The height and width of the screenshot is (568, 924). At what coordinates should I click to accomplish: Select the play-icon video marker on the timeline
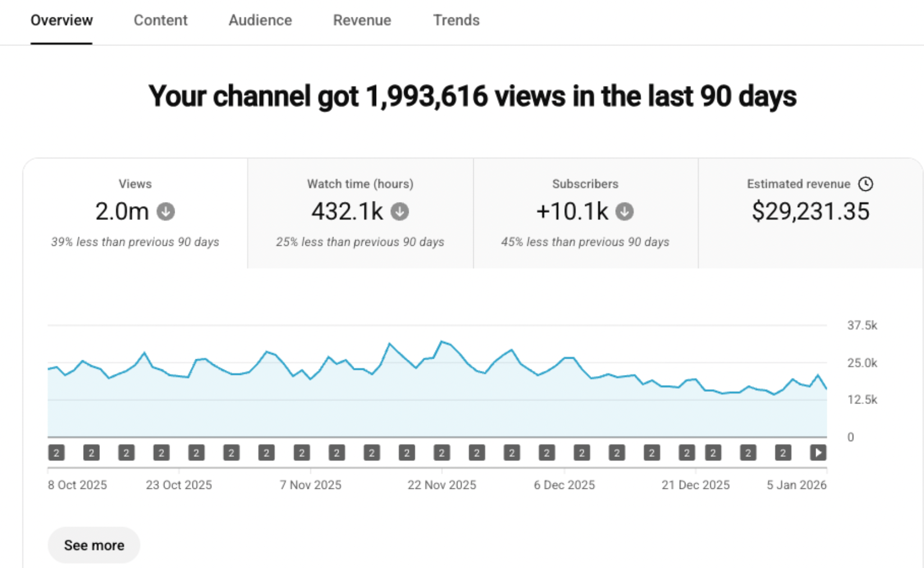coord(818,452)
